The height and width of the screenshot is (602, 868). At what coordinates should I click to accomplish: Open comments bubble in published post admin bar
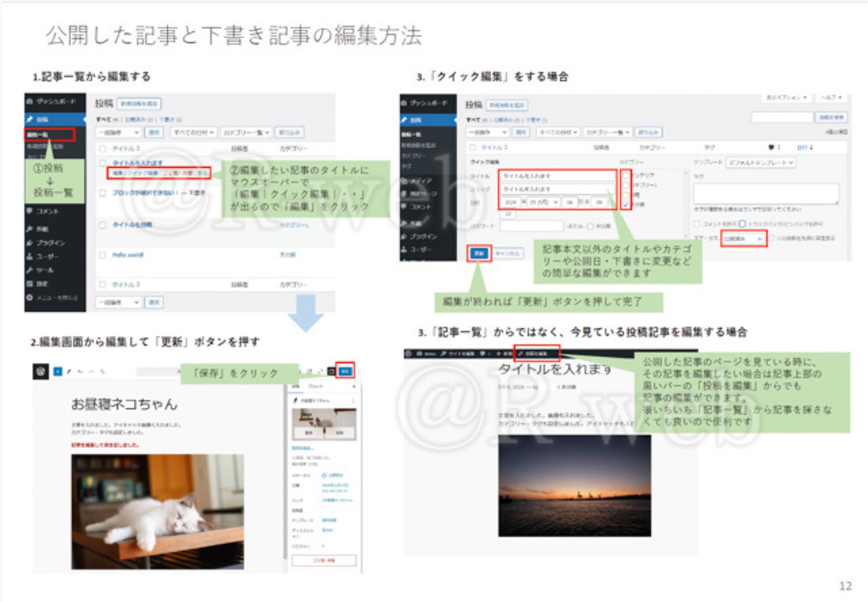coord(484,353)
